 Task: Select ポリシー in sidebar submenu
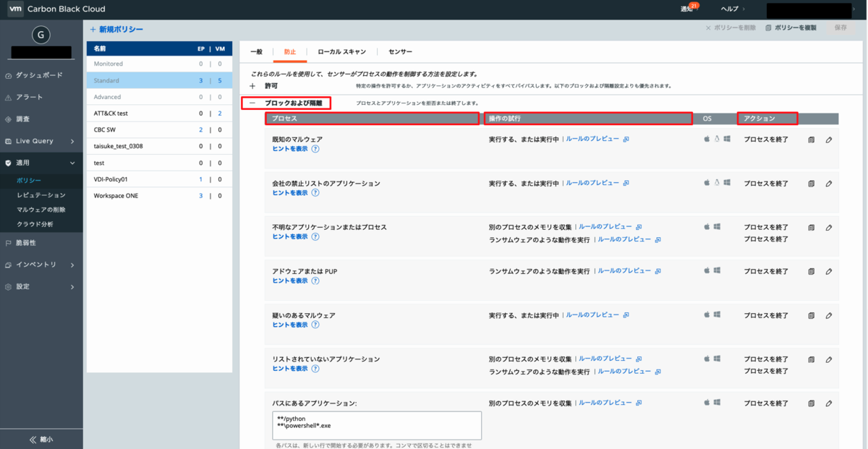point(29,181)
